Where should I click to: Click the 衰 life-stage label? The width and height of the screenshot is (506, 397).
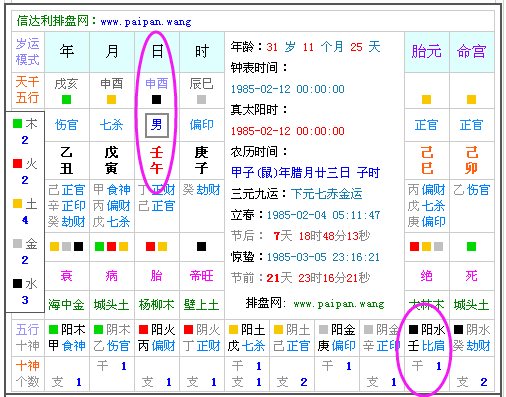pos(66,276)
